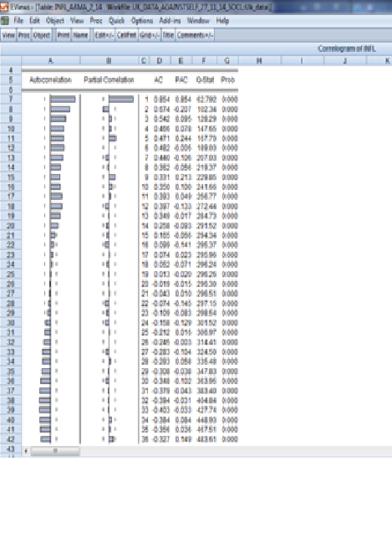Click the View toolbar button
This screenshot has width=392, height=533.
coord(8,35)
